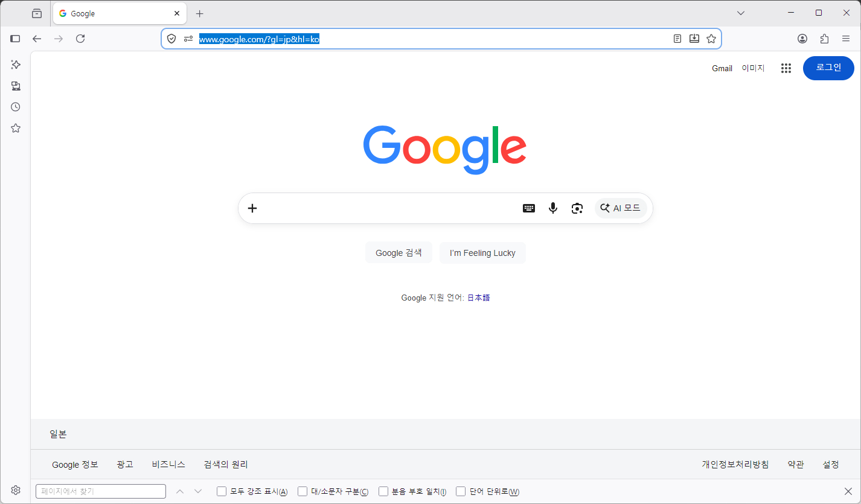
Task: Close the Google tab
Action: click(x=177, y=13)
